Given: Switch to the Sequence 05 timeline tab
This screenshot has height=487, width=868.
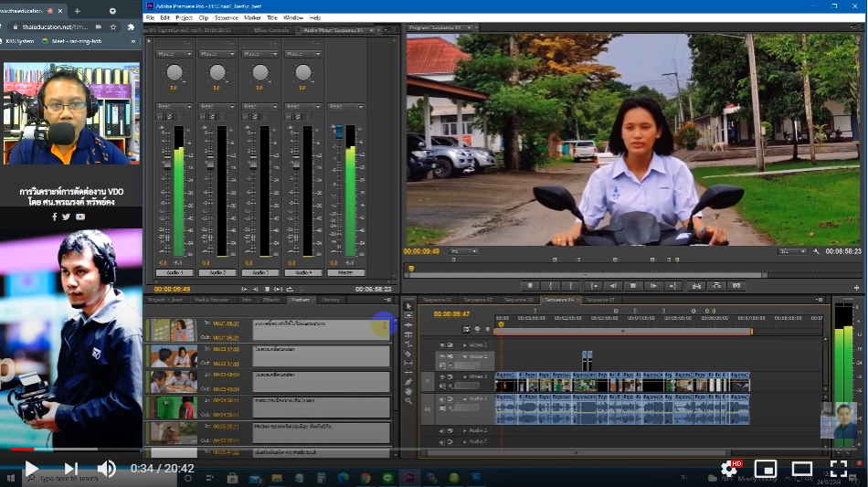Looking at the screenshot, I should tap(600, 300).
